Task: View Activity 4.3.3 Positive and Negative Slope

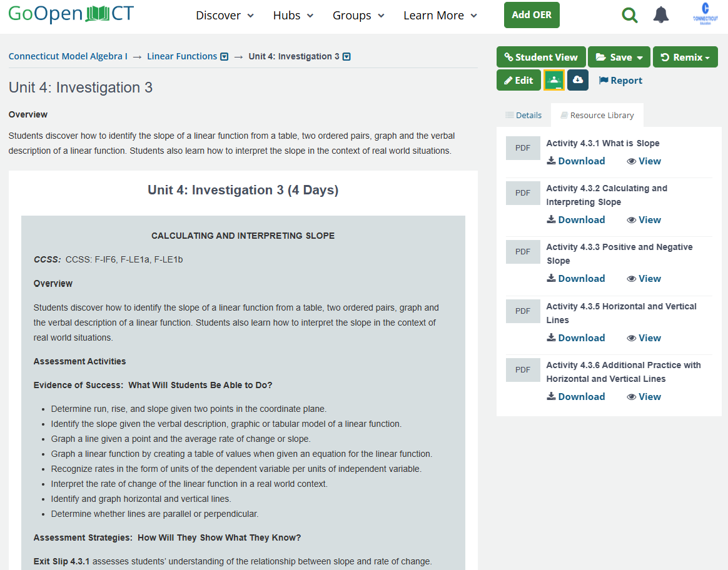Action: [644, 279]
